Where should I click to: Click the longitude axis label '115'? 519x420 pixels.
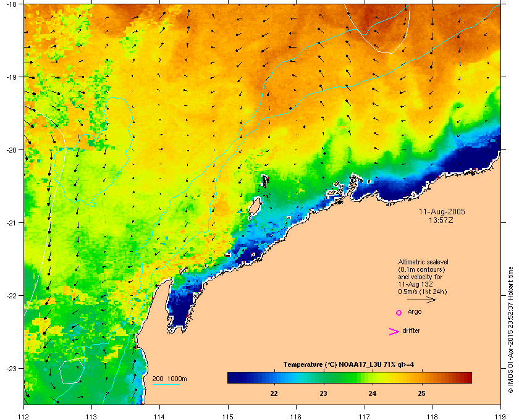pyautogui.click(x=228, y=416)
